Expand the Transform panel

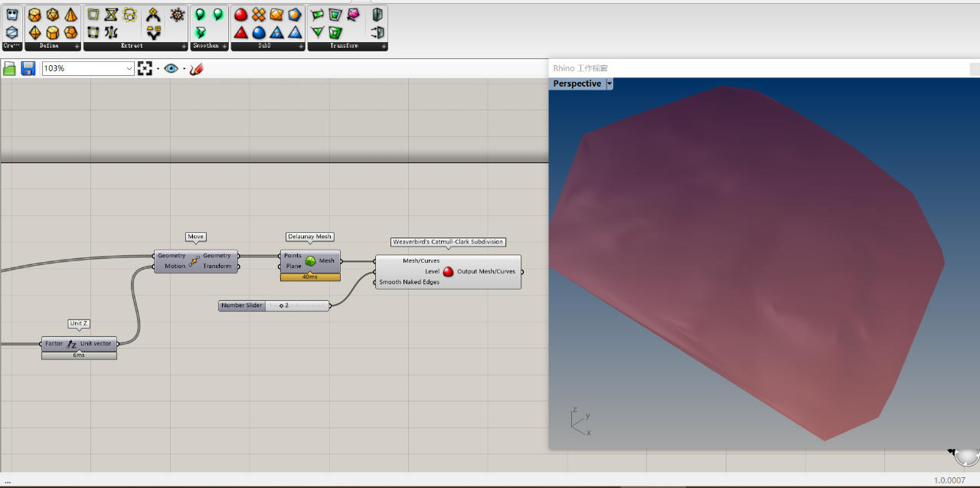click(384, 47)
